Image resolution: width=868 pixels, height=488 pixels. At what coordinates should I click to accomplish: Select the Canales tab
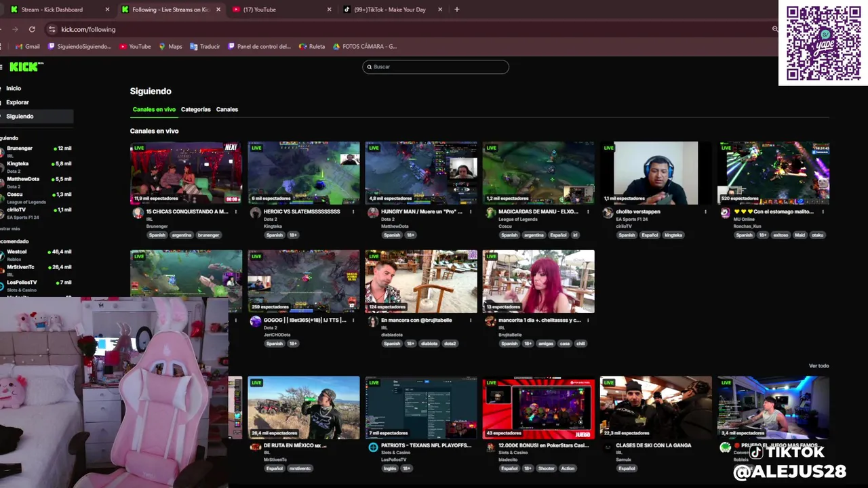click(227, 109)
